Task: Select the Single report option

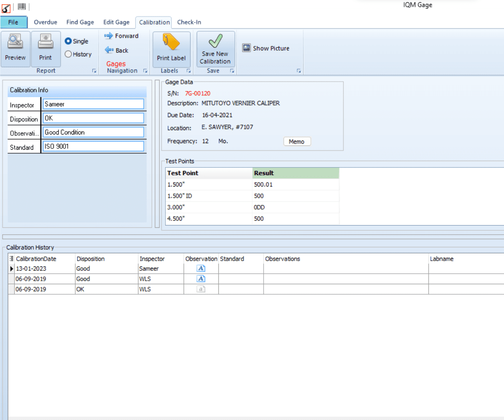Action: 76,41
